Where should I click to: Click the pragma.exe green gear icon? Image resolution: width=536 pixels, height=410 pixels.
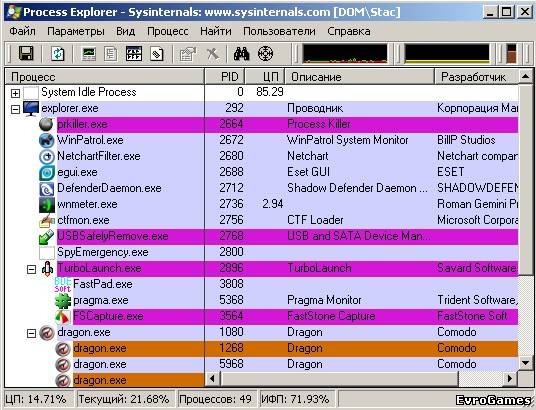point(63,301)
